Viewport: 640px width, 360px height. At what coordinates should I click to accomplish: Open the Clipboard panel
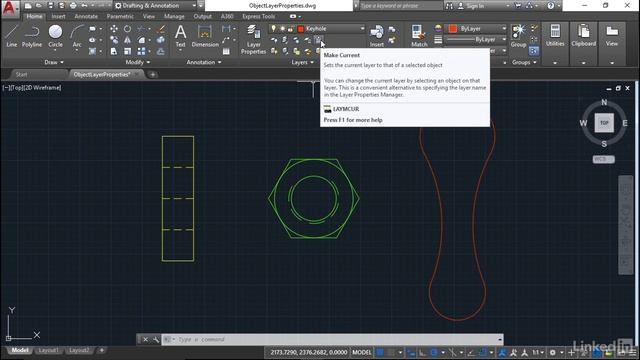[x=583, y=36]
